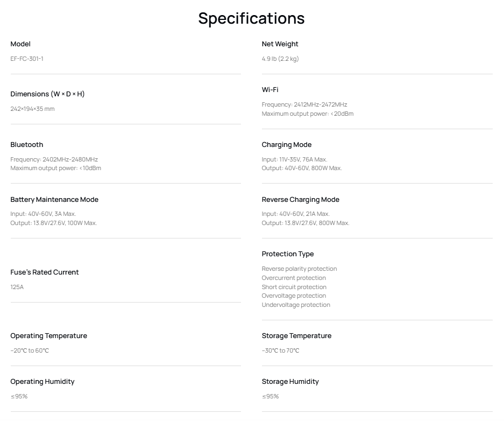Screen dimensions: 504x421
Task: Click the Specifications heading
Action: (x=251, y=18)
